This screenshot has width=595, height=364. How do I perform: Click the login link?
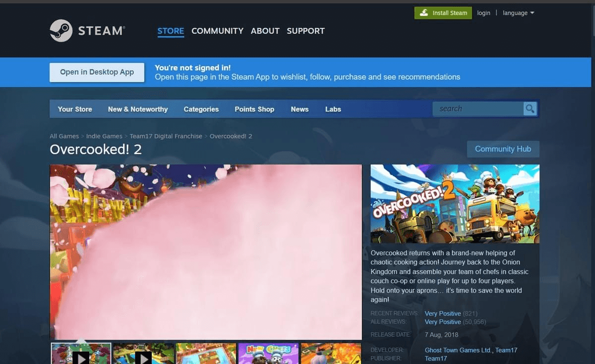tap(483, 13)
